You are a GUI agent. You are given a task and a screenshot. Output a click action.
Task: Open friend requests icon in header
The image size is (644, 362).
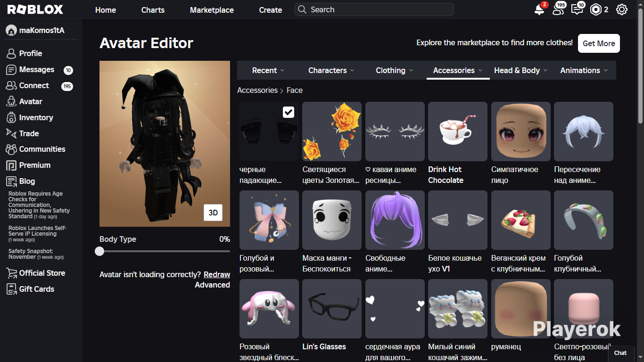click(558, 9)
